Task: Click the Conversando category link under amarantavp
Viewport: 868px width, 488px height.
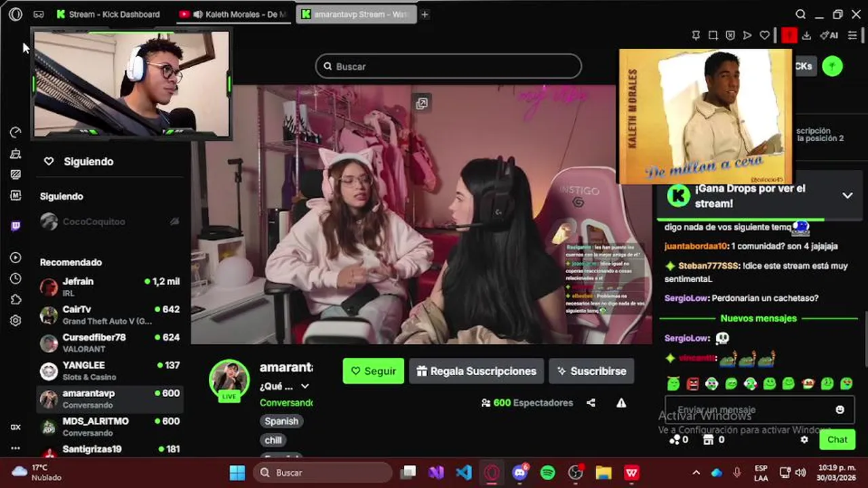Action: (x=286, y=403)
